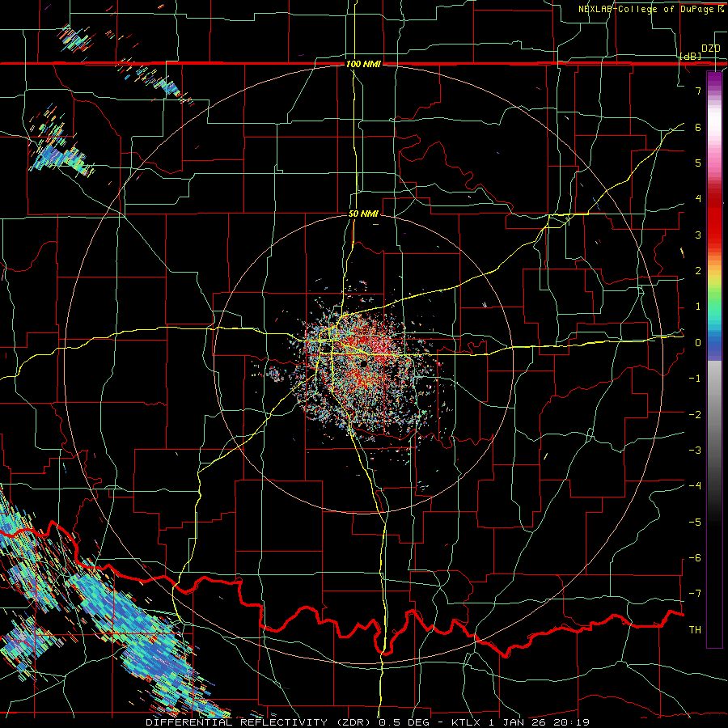The image size is (728, 728).
Task: Click the legend value -7
Action: 695,594
